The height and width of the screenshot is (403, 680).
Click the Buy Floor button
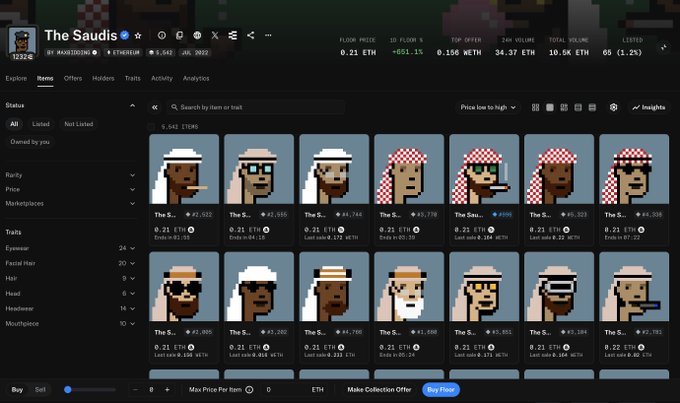(x=441, y=390)
